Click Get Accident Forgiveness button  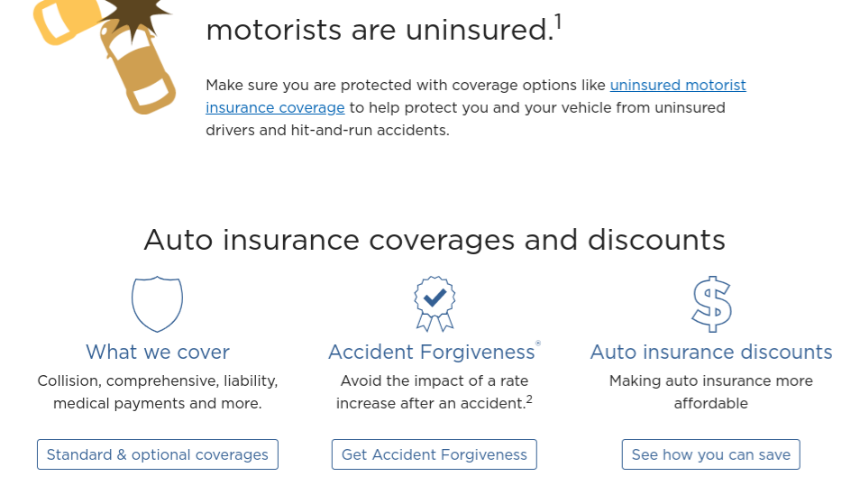[x=435, y=454]
